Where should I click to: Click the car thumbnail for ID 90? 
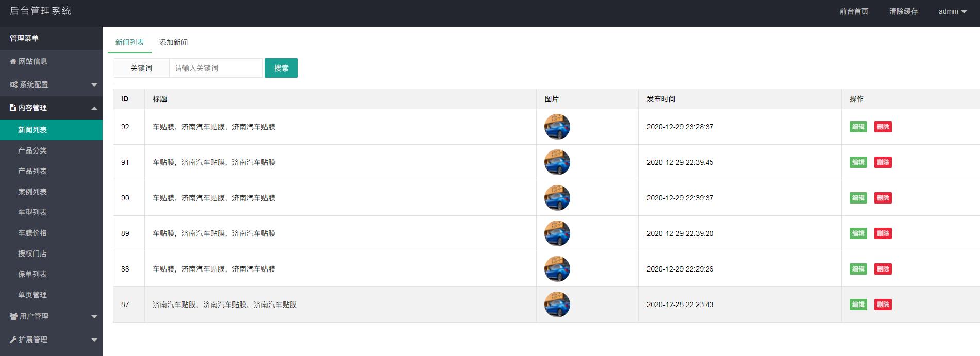tap(557, 198)
